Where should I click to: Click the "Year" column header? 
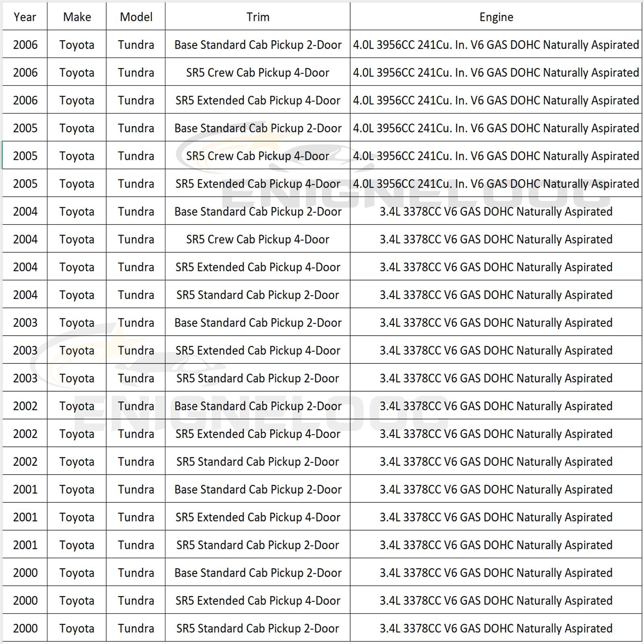(25, 17)
